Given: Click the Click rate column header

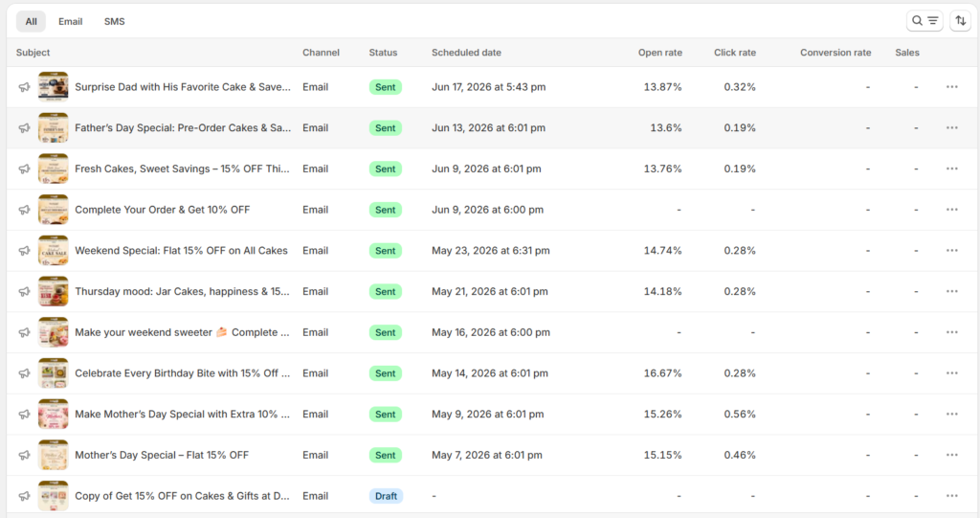Looking at the screenshot, I should point(735,53).
